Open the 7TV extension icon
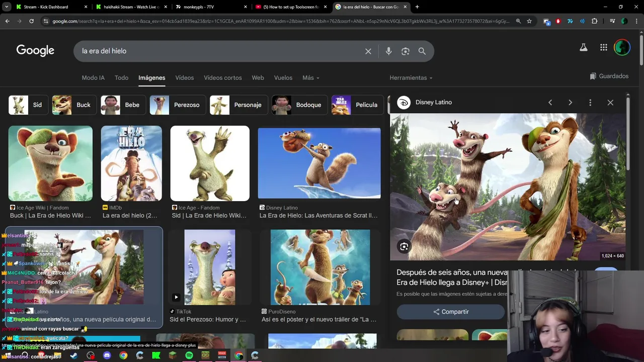Screen dimensions: 644x362 (570, 21)
